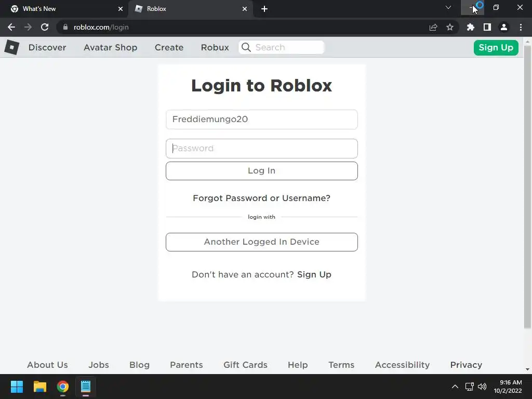This screenshot has height=399, width=532.
Task: Reload the page with refresh icon
Action: click(x=45, y=27)
